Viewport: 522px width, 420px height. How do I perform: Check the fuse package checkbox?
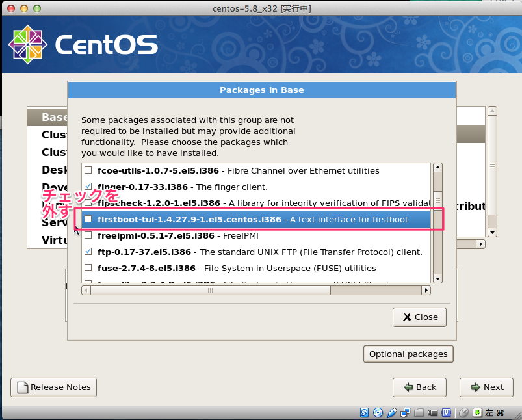[x=88, y=267]
